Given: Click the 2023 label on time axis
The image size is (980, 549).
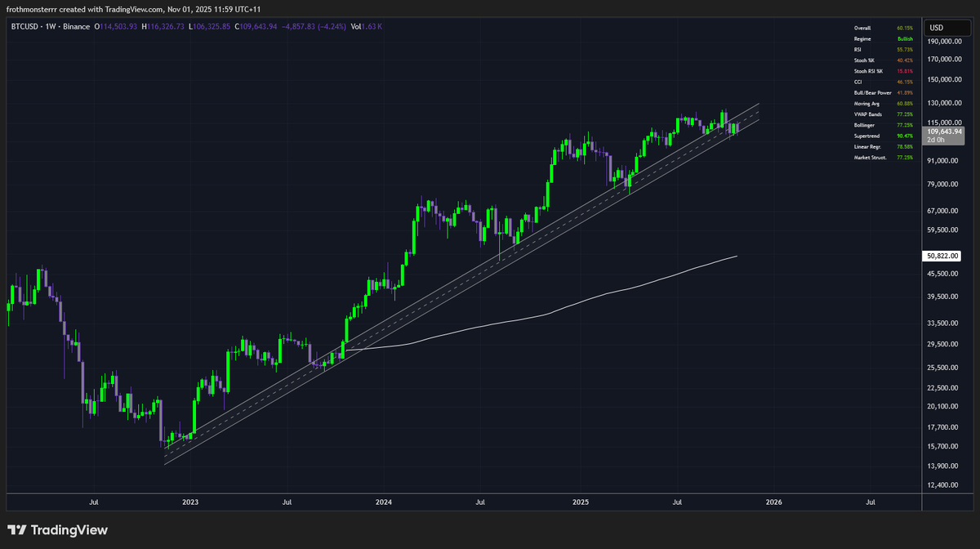Looking at the screenshot, I should click(x=190, y=502).
